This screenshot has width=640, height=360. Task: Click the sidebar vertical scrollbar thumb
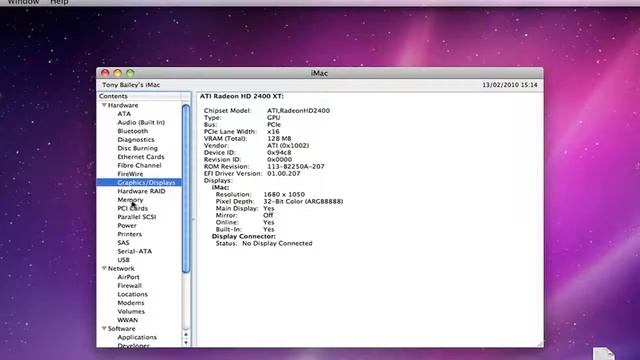[186, 189]
